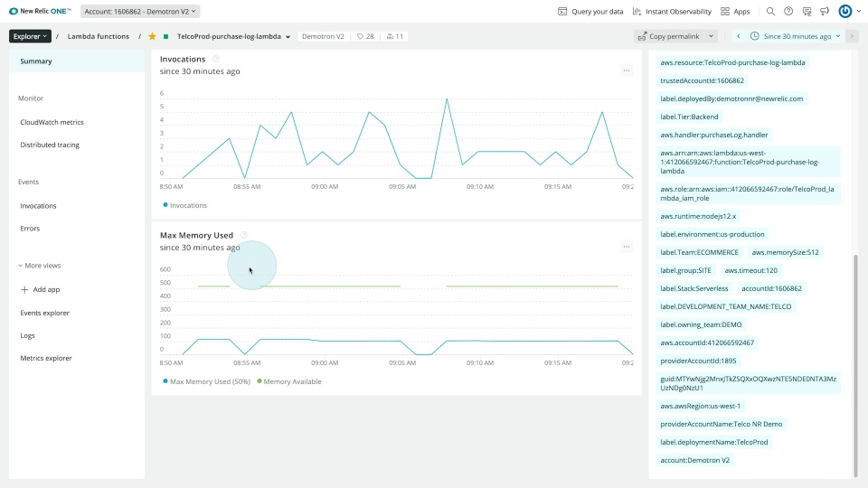Click tag aws.runtime:nodejs12.x

click(x=698, y=216)
